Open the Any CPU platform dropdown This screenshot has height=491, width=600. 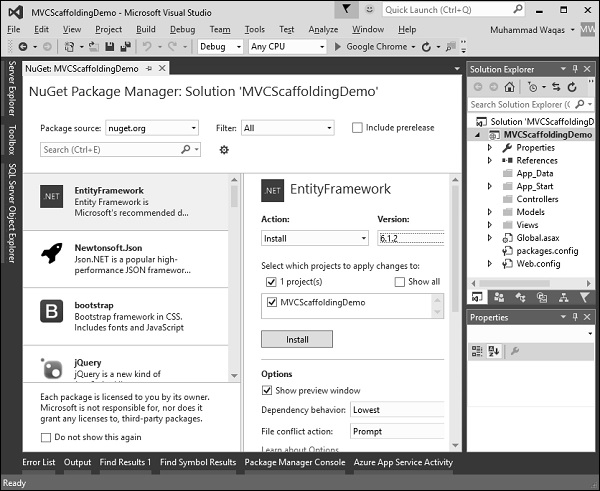click(x=287, y=47)
